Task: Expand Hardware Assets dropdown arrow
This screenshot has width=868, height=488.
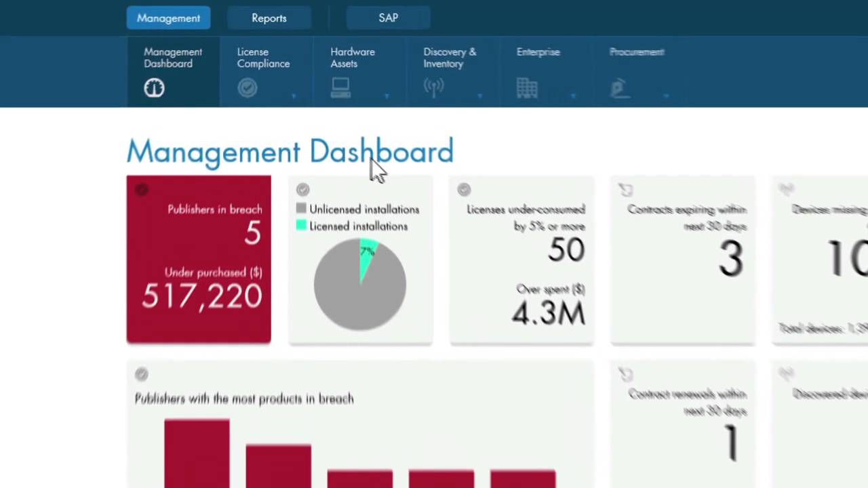Action: tap(387, 96)
